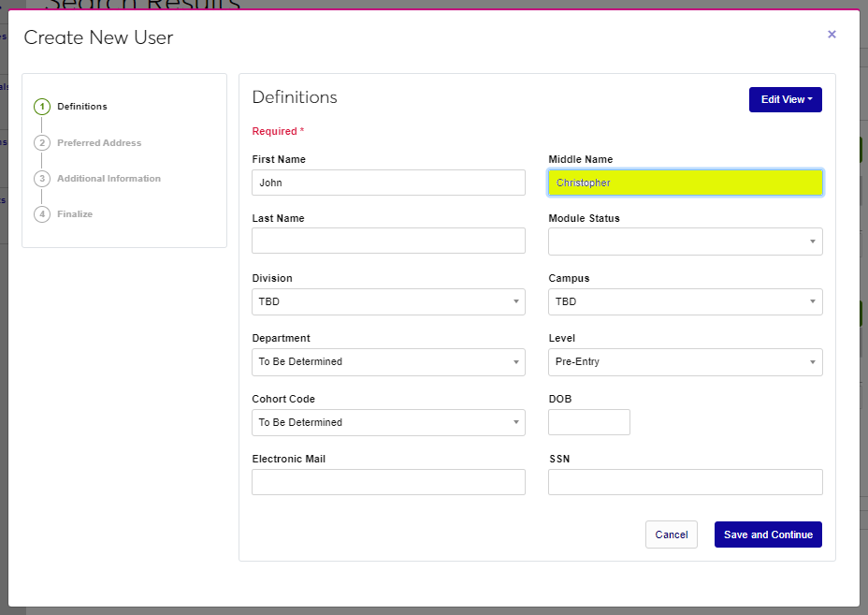Click the SSN input field
Image resolution: width=868 pixels, height=615 pixels.
tap(685, 482)
